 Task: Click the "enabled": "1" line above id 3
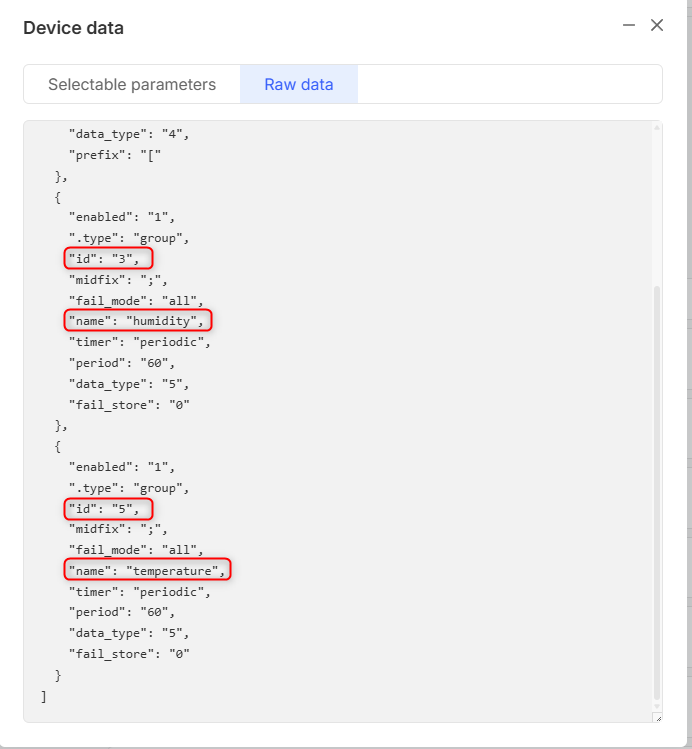tap(121, 216)
